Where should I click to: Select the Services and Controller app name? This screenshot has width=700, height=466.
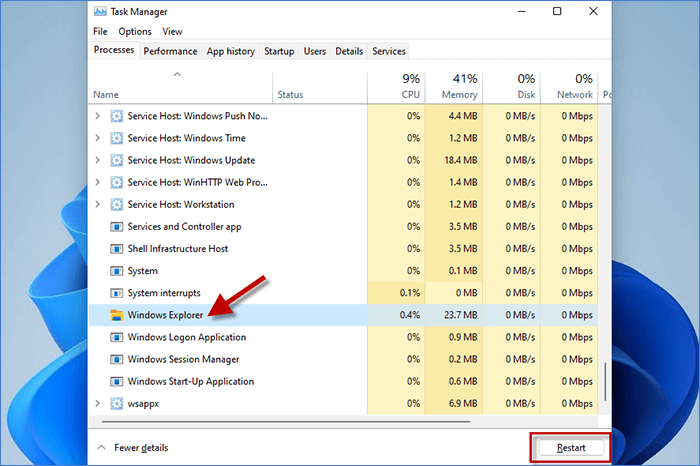coord(184,227)
